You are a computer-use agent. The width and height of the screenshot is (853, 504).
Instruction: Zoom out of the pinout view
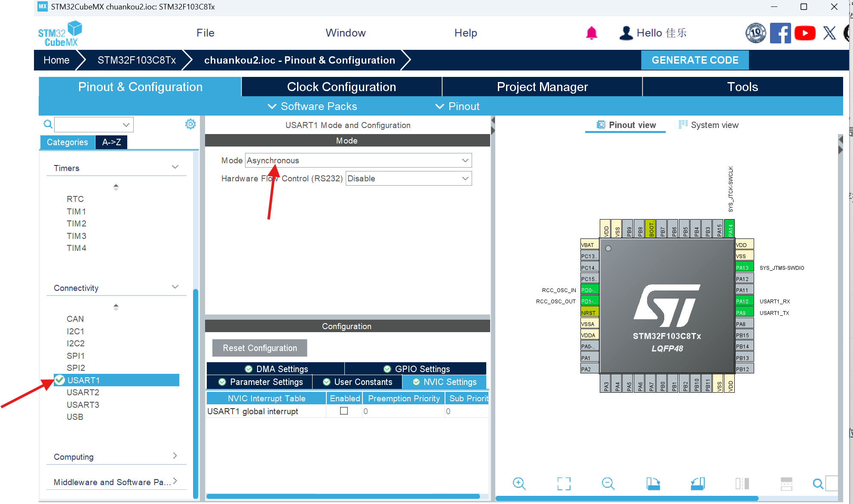(x=608, y=483)
